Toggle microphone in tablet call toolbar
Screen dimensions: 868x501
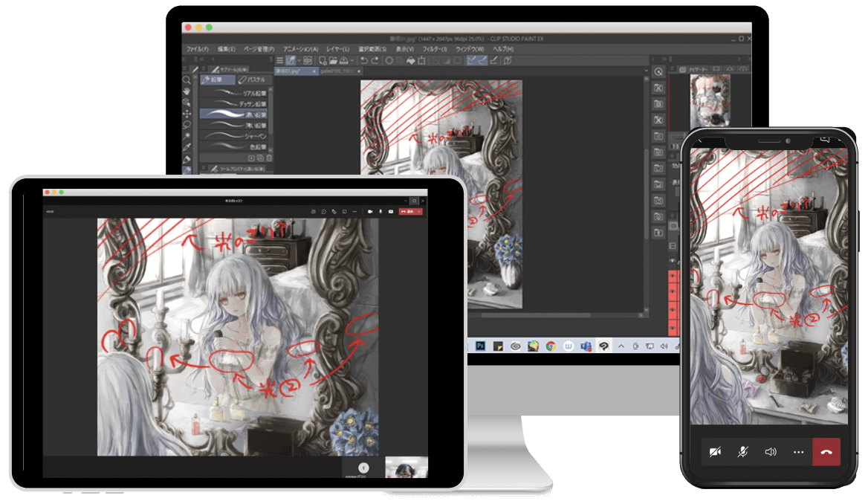pyautogui.click(x=380, y=211)
